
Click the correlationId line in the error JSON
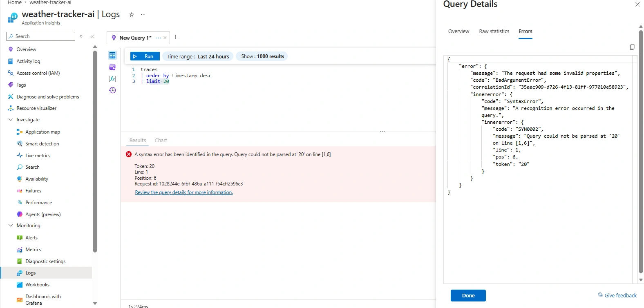(549, 87)
